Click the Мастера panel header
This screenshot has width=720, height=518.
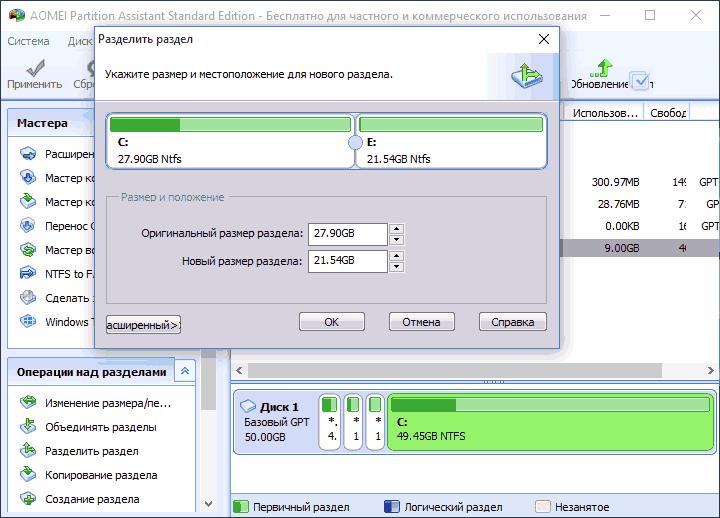(51, 123)
